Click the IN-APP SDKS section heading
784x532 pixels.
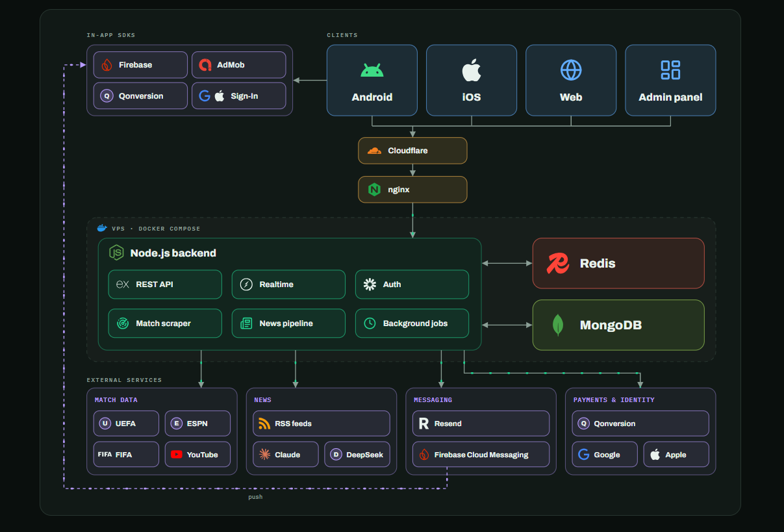[111, 35]
